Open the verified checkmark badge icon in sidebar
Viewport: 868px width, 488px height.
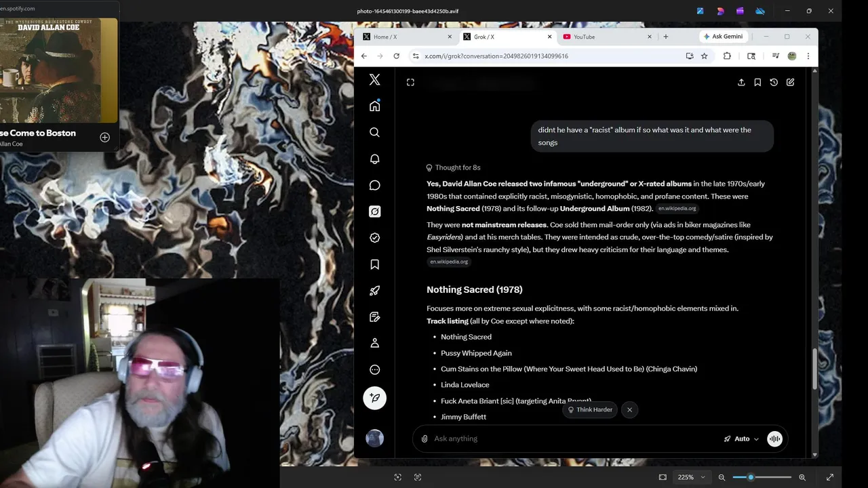point(374,238)
